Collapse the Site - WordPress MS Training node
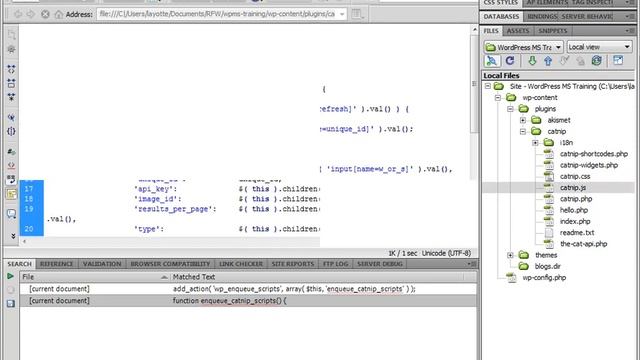This screenshot has height=360, width=640. [488, 87]
